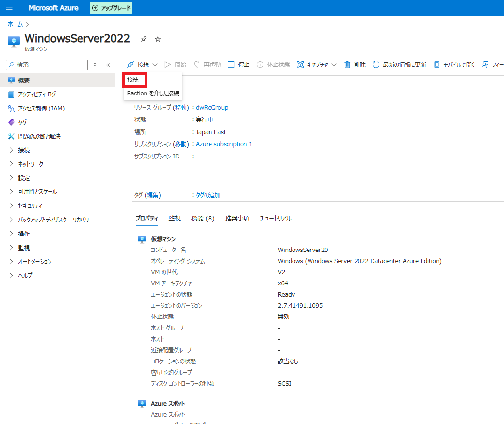Pin WindowsServer2022 to dashboard
Image resolution: width=504 pixels, height=424 pixels.
(144, 39)
